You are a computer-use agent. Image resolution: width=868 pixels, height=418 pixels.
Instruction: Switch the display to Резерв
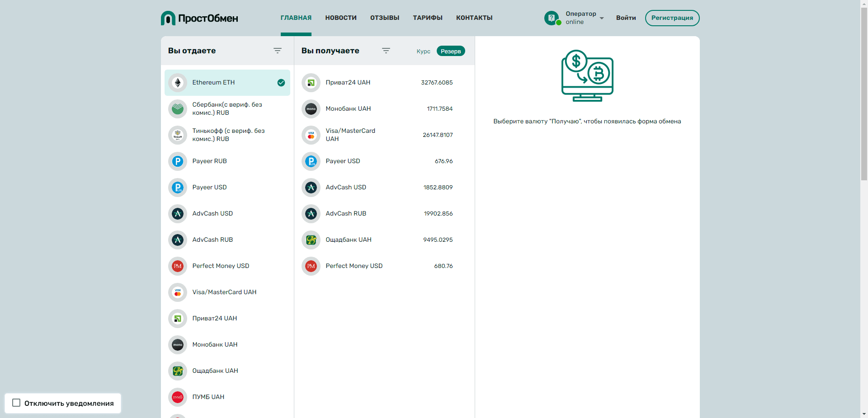coord(451,51)
